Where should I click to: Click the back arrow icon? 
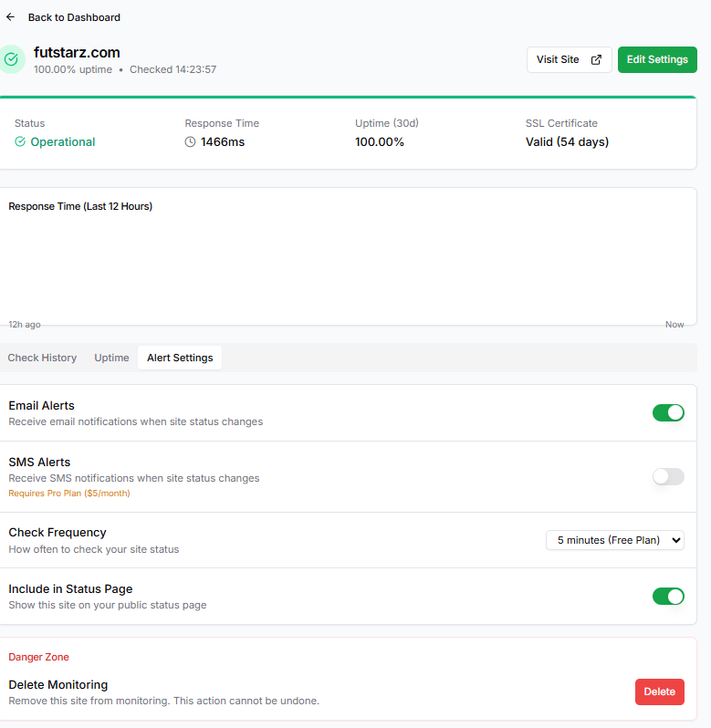tap(11, 17)
